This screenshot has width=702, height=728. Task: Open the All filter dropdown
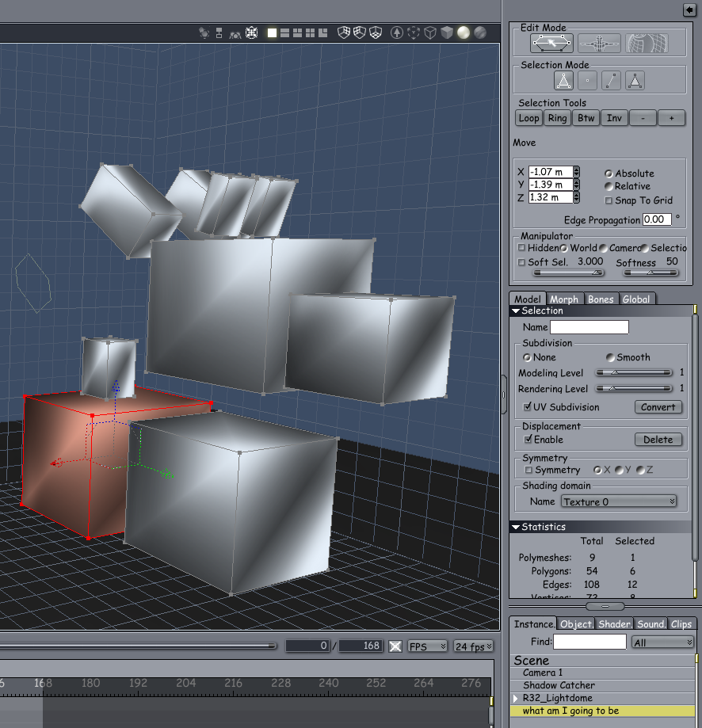coord(662,642)
